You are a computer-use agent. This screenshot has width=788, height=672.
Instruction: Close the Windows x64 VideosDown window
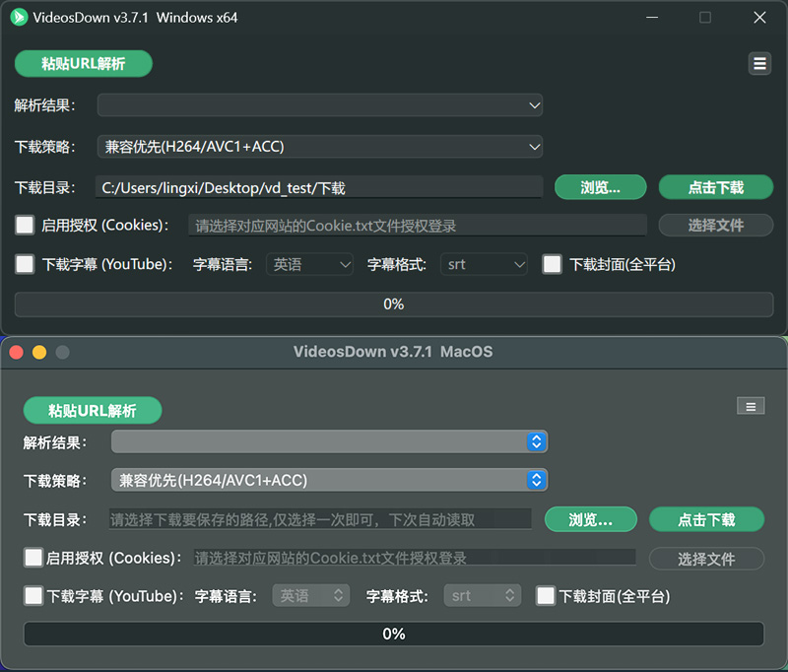pos(759,18)
